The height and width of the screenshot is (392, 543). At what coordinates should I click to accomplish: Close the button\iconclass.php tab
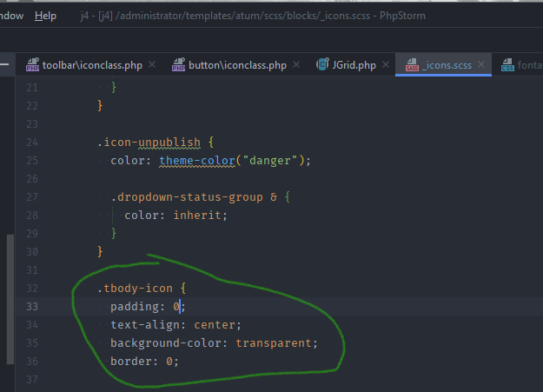coord(296,64)
